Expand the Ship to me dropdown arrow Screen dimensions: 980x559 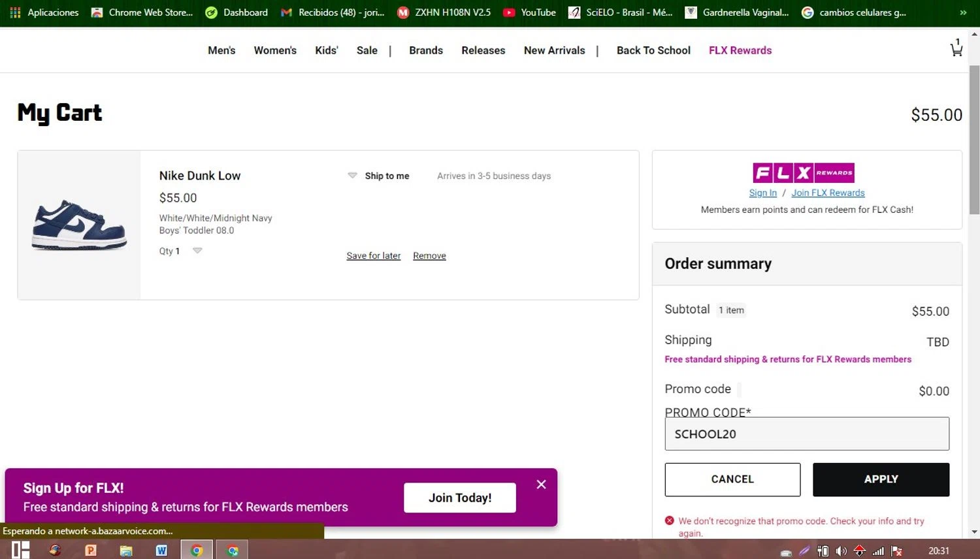(352, 176)
